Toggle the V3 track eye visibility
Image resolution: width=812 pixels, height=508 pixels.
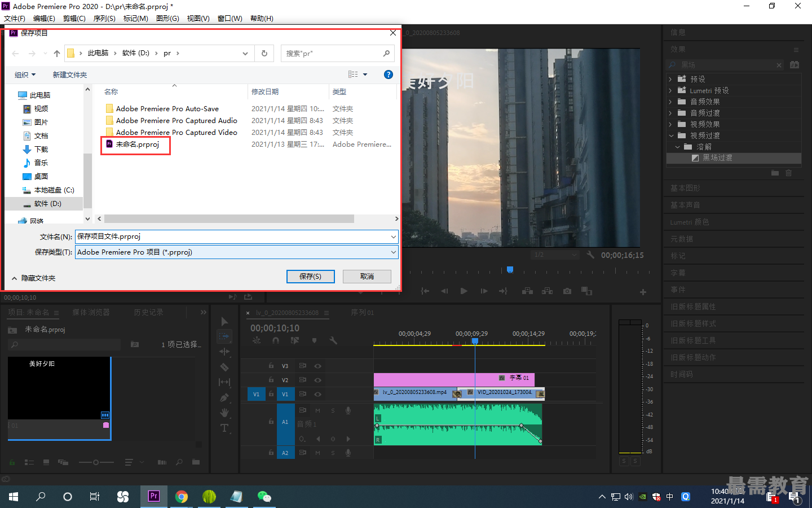(x=317, y=366)
